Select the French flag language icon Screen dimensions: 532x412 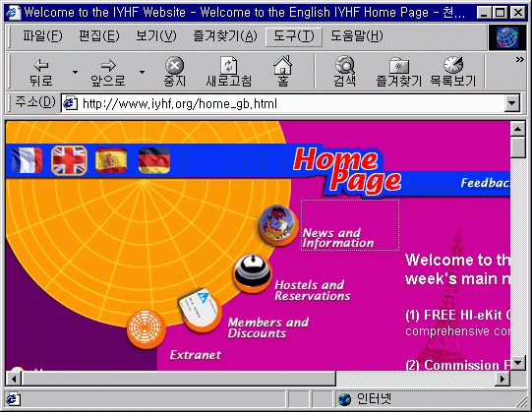click(x=27, y=160)
